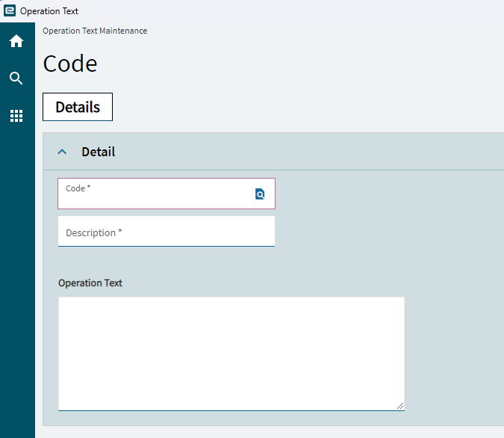
Task: Click the Detail section header title
Action: coord(99,152)
